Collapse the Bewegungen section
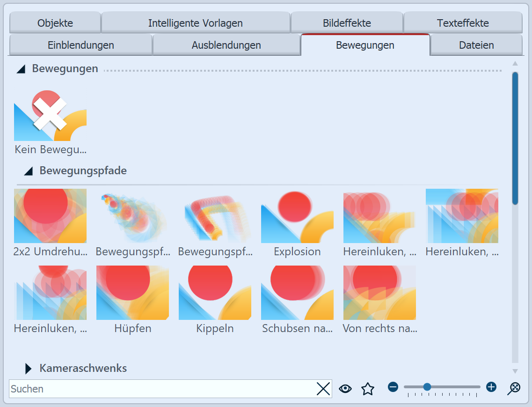This screenshot has width=532, height=407. (21, 68)
